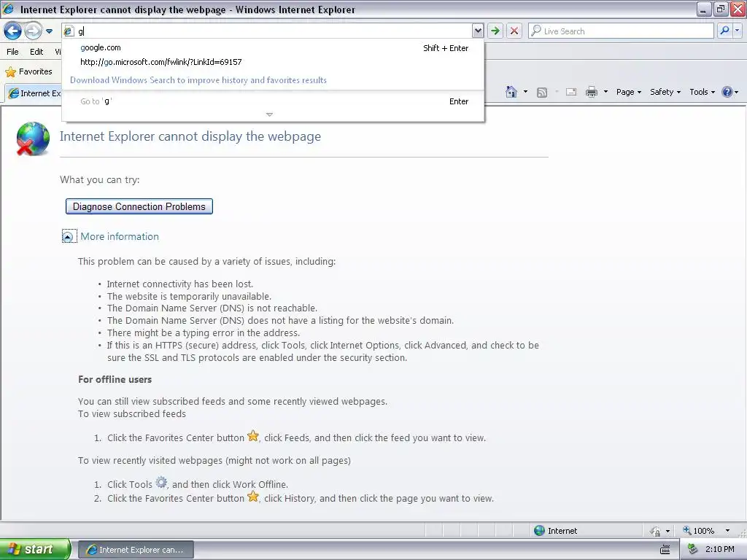Viewport: 747px width, 560px height.
Task: Click the Protected Mode status icon
Action: [655, 531]
